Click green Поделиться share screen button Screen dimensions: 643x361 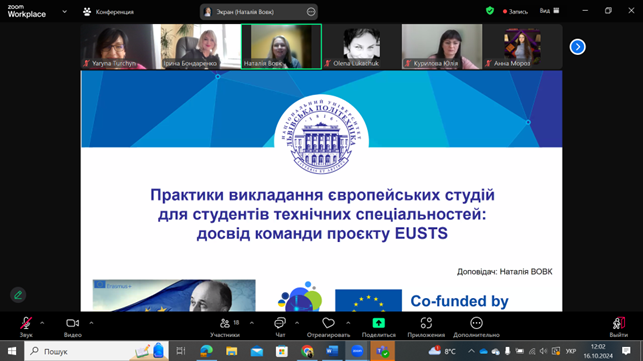point(379,327)
